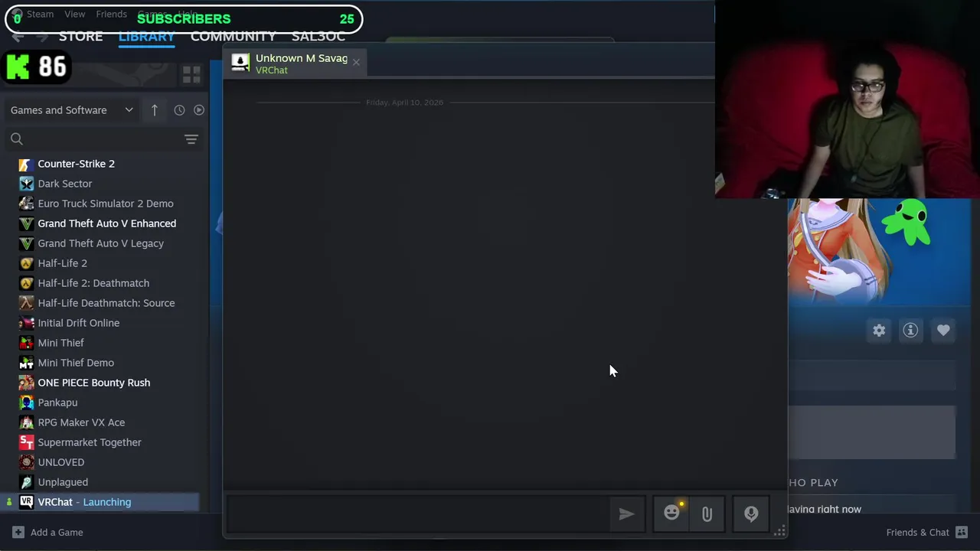Show VRChat game info icon
980x551 pixels.
tap(910, 331)
